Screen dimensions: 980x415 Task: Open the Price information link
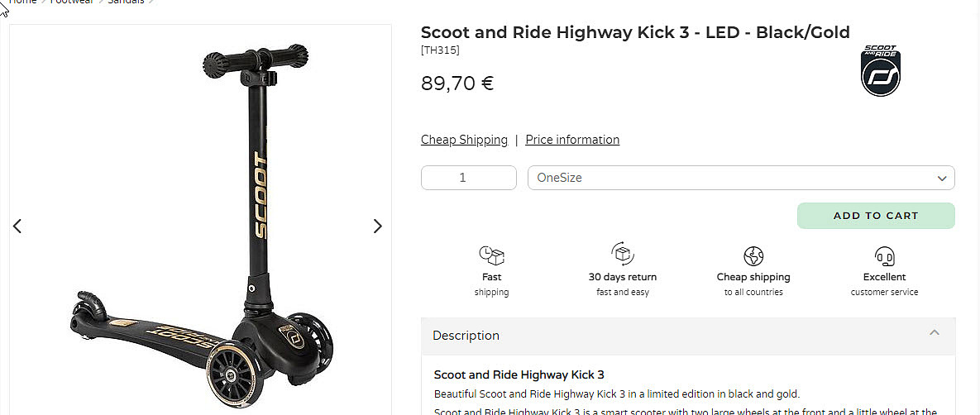(x=572, y=140)
